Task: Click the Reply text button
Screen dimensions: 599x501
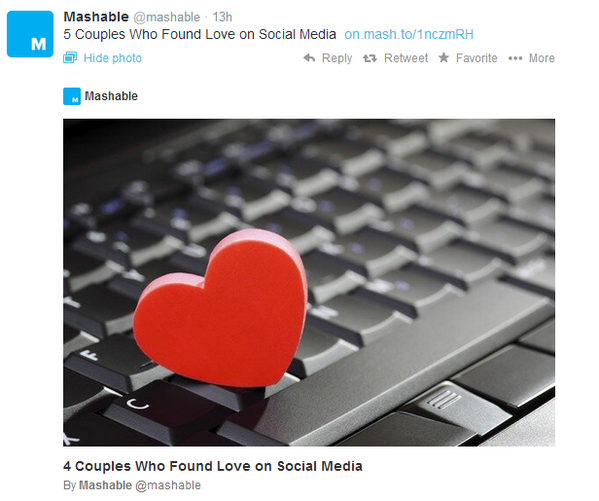Action: [x=337, y=58]
